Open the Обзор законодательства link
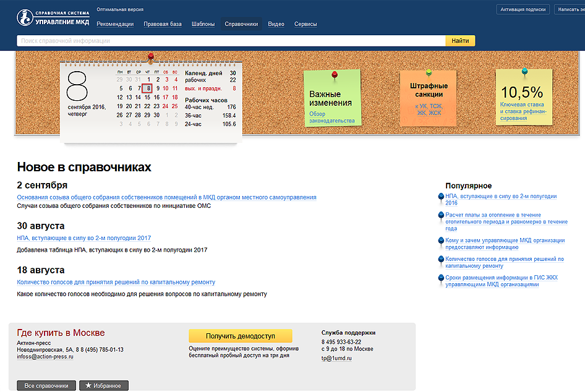The height and width of the screenshot is (392, 585). pyautogui.click(x=332, y=117)
